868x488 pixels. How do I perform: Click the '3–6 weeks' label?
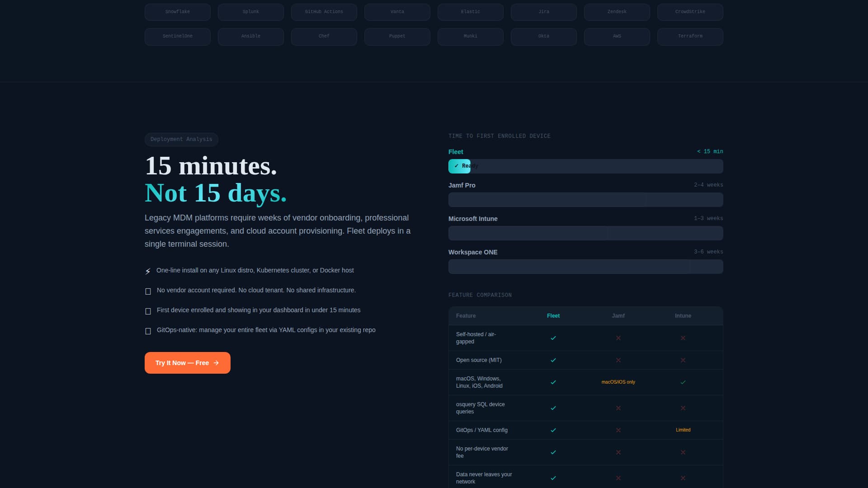pos(708,252)
